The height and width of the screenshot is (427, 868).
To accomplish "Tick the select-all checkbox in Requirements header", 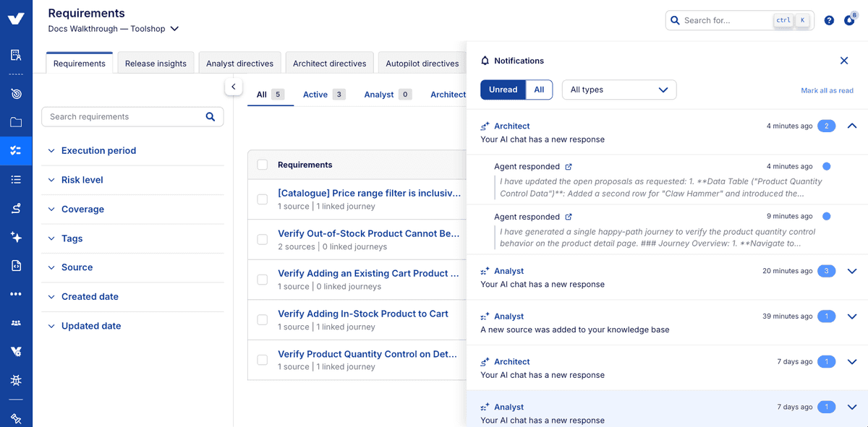I will (263, 165).
